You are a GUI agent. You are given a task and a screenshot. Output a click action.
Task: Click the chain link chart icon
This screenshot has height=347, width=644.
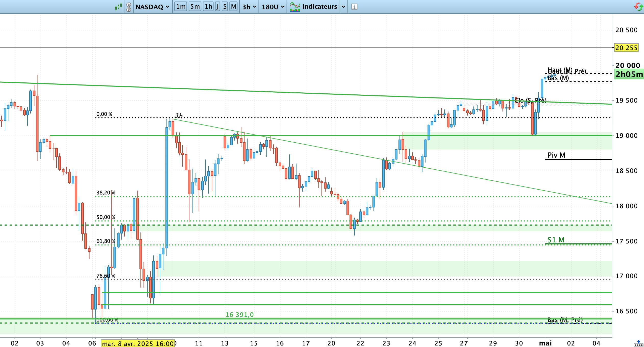click(x=129, y=7)
